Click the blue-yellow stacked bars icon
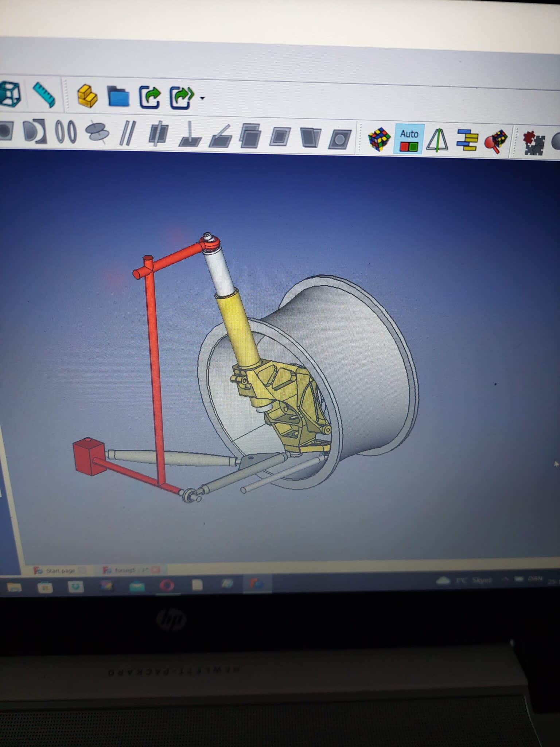This screenshot has width=560, height=747. click(x=467, y=140)
